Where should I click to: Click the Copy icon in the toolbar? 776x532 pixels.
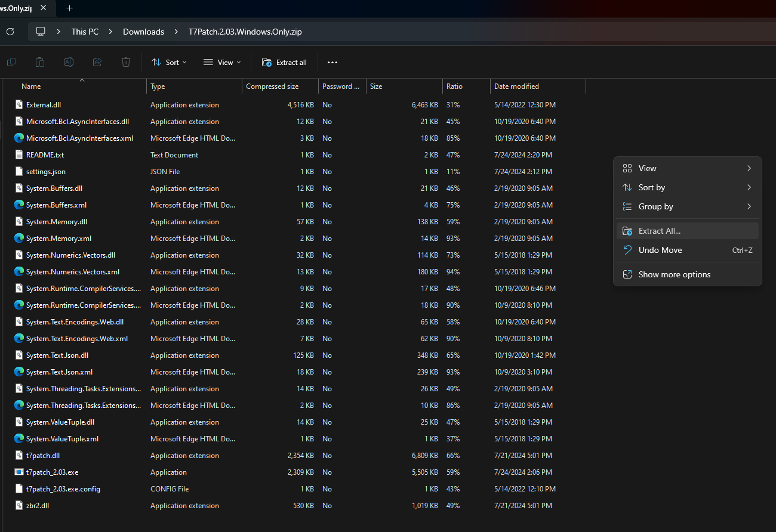point(11,62)
